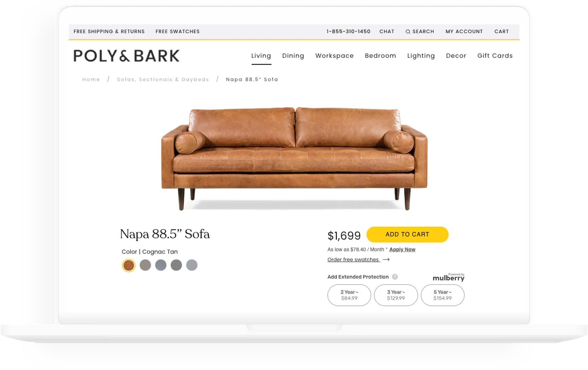
Task: Click the Napa sofa product image
Action: click(294, 158)
